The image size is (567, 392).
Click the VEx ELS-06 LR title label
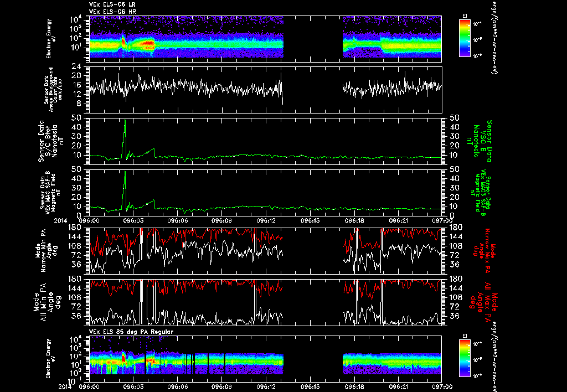click(x=112, y=4)
